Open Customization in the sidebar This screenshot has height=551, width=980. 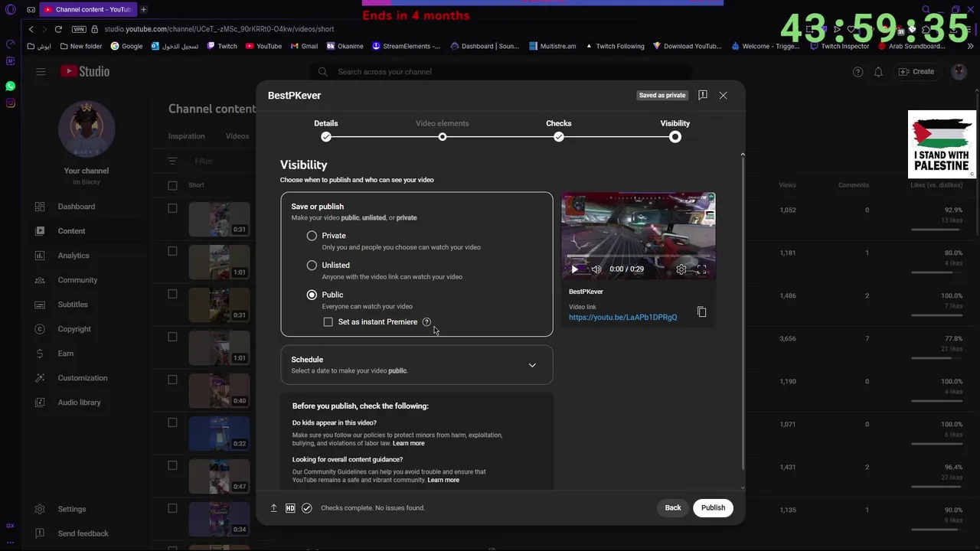point(83,378)
